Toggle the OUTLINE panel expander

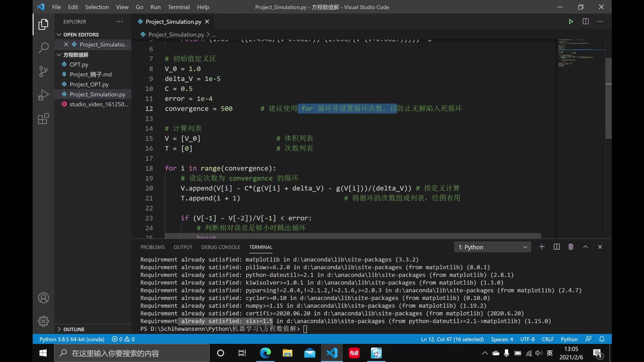(59, 329)
